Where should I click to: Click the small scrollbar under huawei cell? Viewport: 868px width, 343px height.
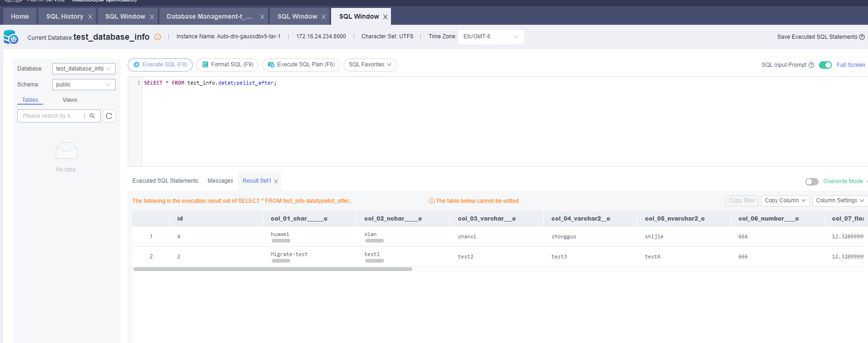(281, 241)
